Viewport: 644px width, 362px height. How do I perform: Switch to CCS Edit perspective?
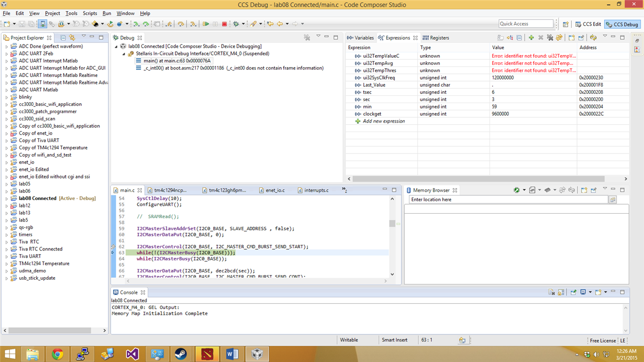tap(588, 24)
